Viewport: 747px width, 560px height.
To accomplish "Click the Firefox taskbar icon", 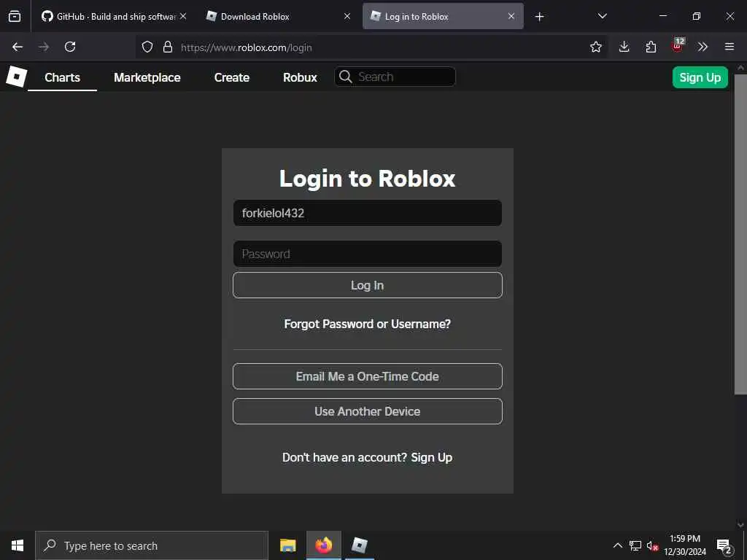I will [x=323, y=545].
